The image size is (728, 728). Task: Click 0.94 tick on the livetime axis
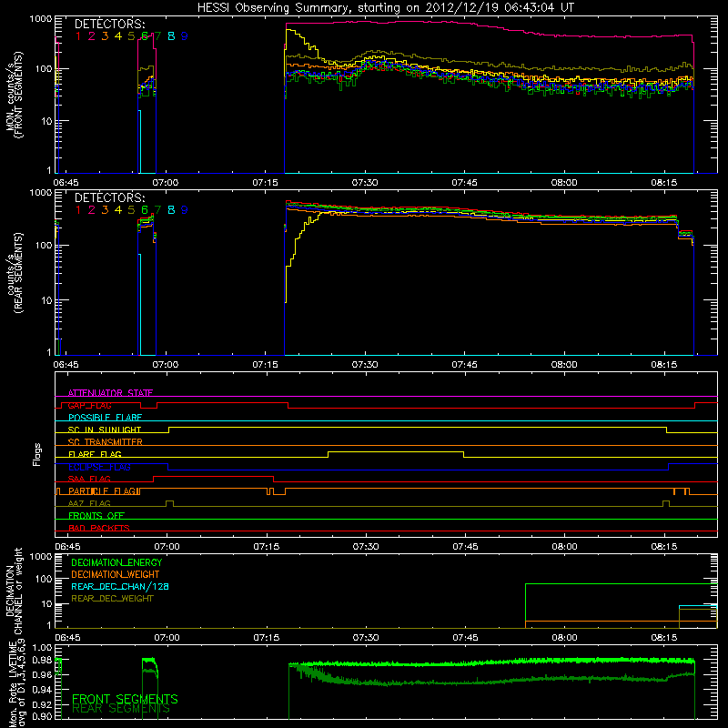pyautogui.click(x=42, y=690)
